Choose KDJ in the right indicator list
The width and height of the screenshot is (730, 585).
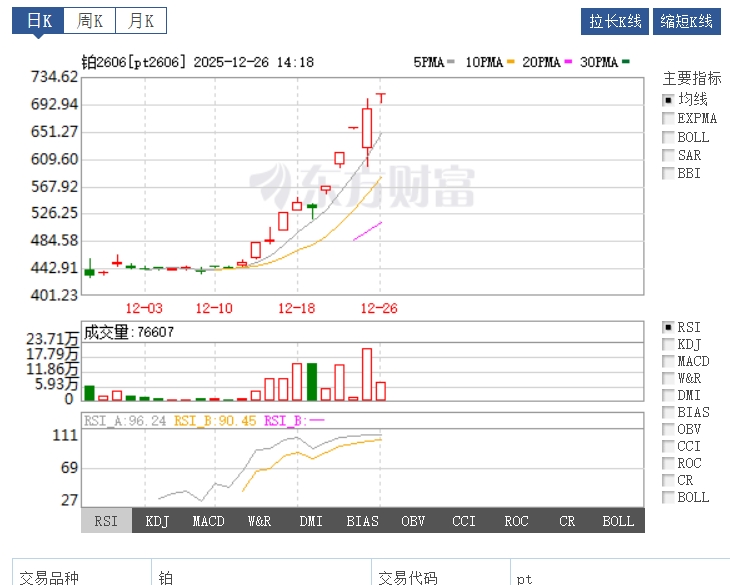pyautogui.click(x=668, y=344)
